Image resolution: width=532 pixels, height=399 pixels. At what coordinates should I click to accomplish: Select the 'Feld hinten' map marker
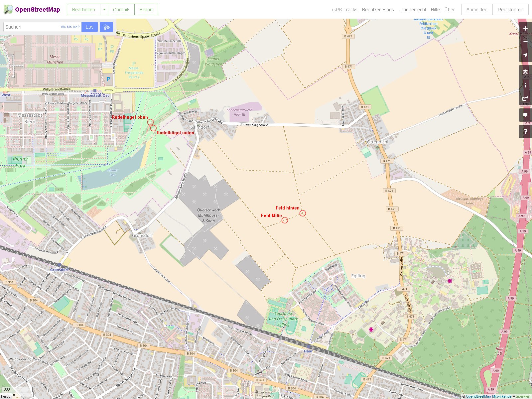(303, 213)
